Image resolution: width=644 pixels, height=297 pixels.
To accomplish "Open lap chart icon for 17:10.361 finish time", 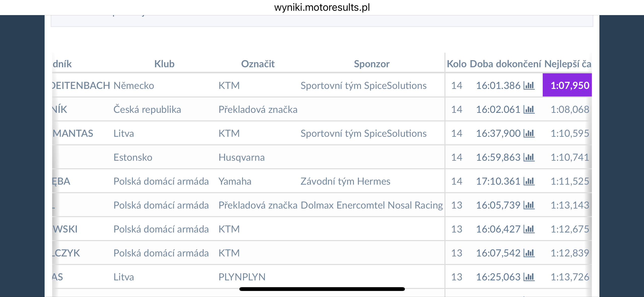I will pyautogui.click(x=529, y=181).
